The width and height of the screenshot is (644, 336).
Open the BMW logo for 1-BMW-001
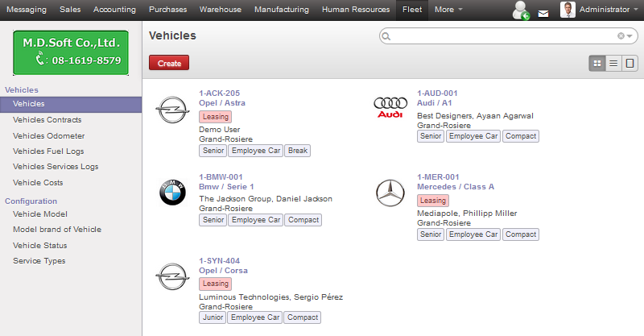coord(172,193)
